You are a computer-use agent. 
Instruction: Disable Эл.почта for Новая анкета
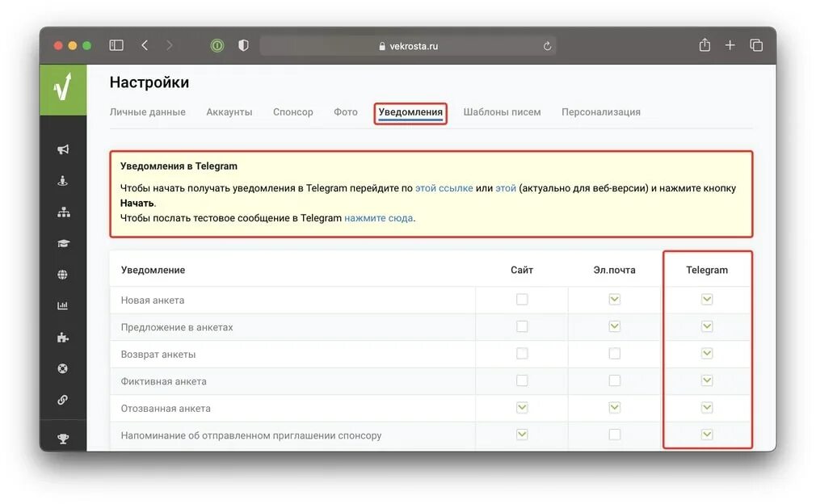click(x=615, y=299)
